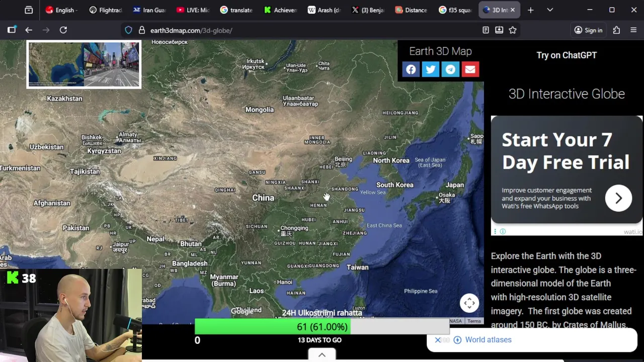Reload the current page
644x362 pixels.
coord(63,30)
